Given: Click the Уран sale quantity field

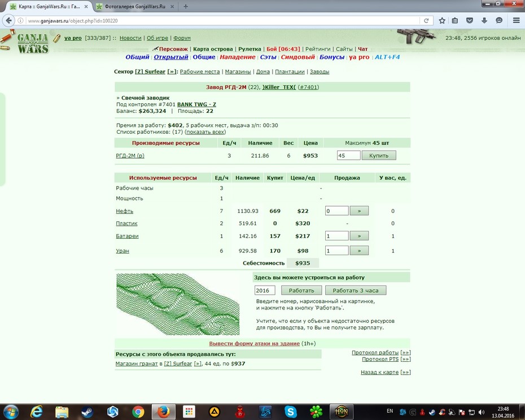Looking at the screenshot, I should tap(337, 251).
